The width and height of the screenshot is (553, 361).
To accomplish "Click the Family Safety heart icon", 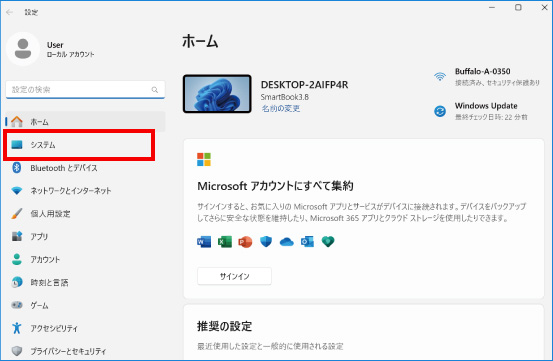I will click(x=328, y=242).
